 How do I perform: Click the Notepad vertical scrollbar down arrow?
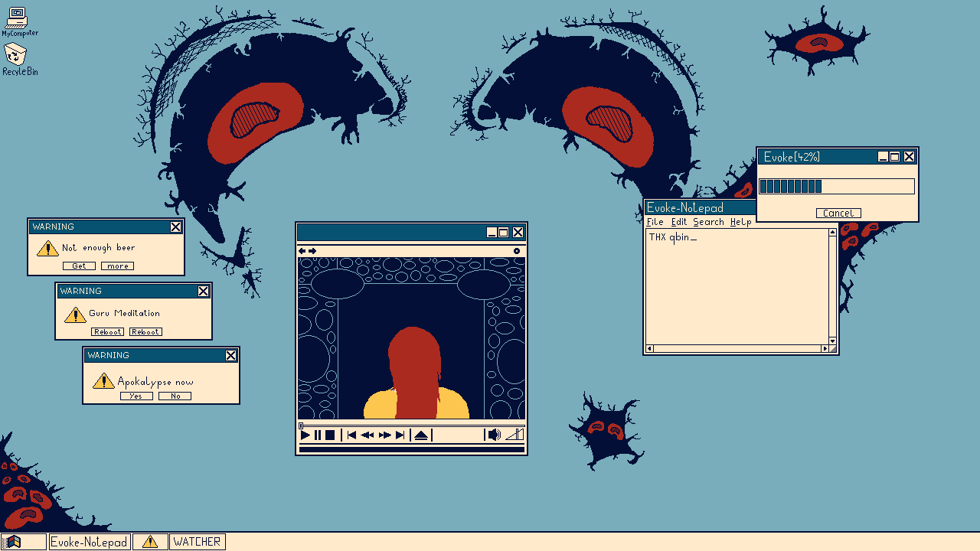click(x=832, y=341)
